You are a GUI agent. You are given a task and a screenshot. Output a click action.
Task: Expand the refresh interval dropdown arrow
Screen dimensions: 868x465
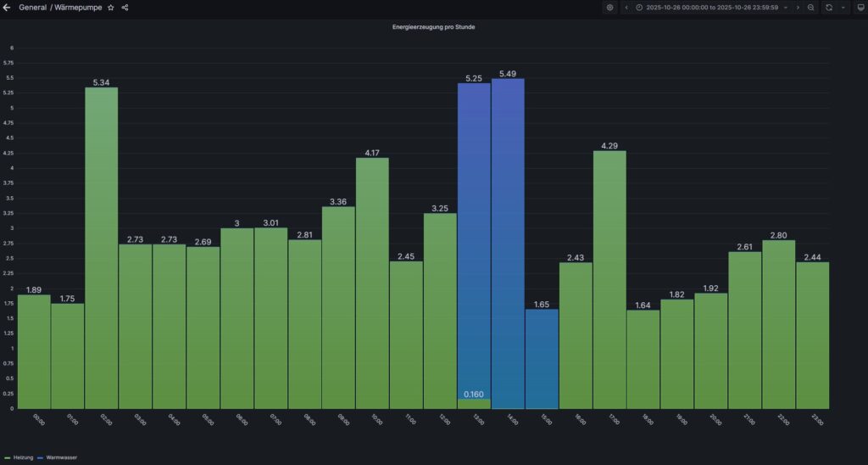pyautogui.click(x=843, y=8)
